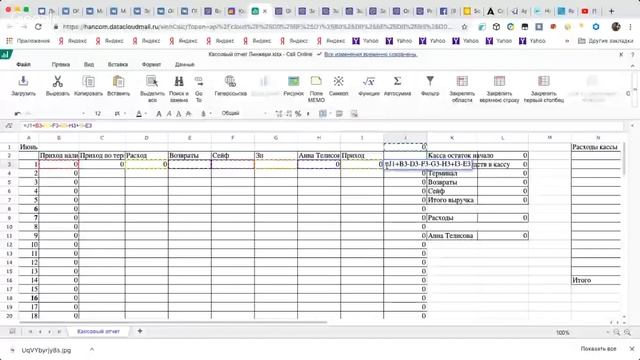The image size is (640, 360).
Task: Open downloaded file UqVYbyrjyBs.jpg
Action: 46,350
